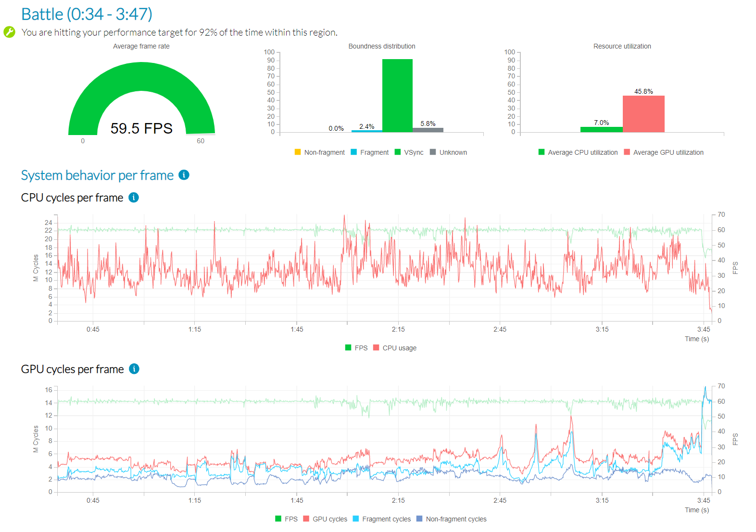This screenshot has height=532, width=756.
Task: Click the red 45.8% GPU utilization bar
Action: pos(643,114)
